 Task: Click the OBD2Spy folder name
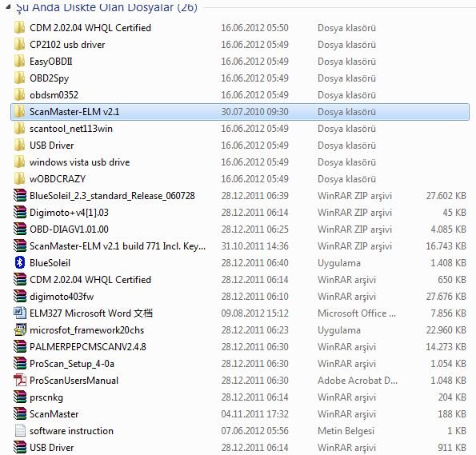coord(49,78)
